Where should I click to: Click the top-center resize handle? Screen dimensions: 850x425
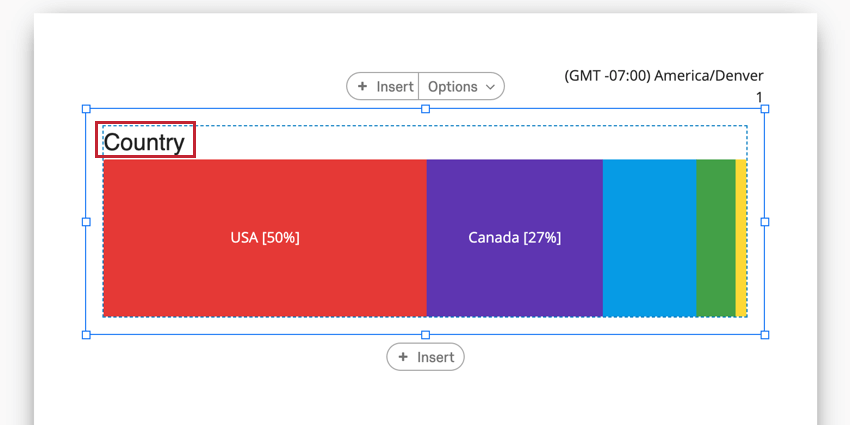(425, 109)
